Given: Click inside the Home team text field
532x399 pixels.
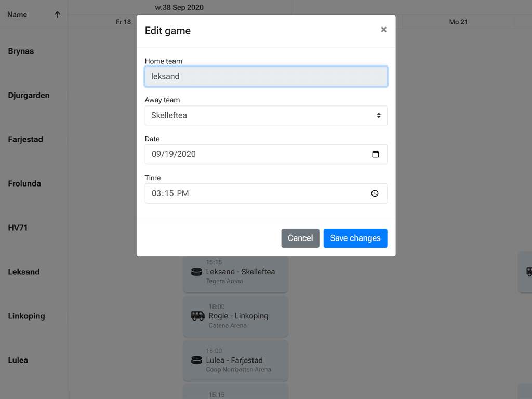Looking at the screenshot, I should point(266,76).
